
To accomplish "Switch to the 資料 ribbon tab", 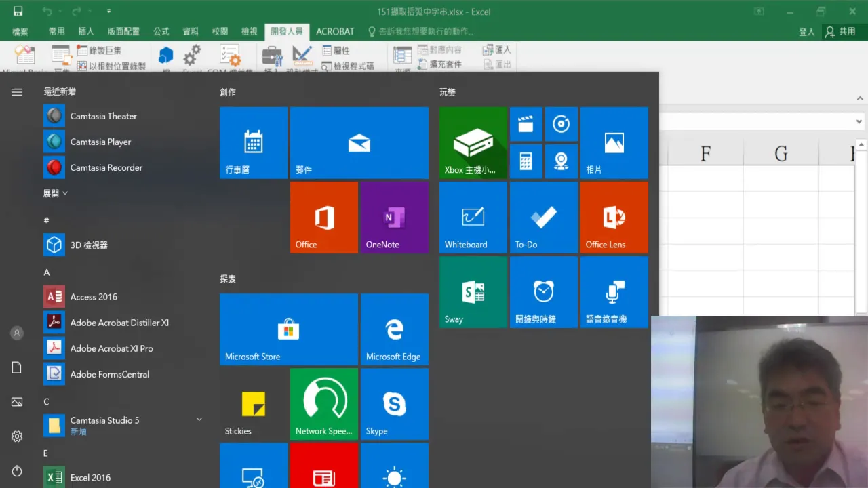I will (191, 31).
